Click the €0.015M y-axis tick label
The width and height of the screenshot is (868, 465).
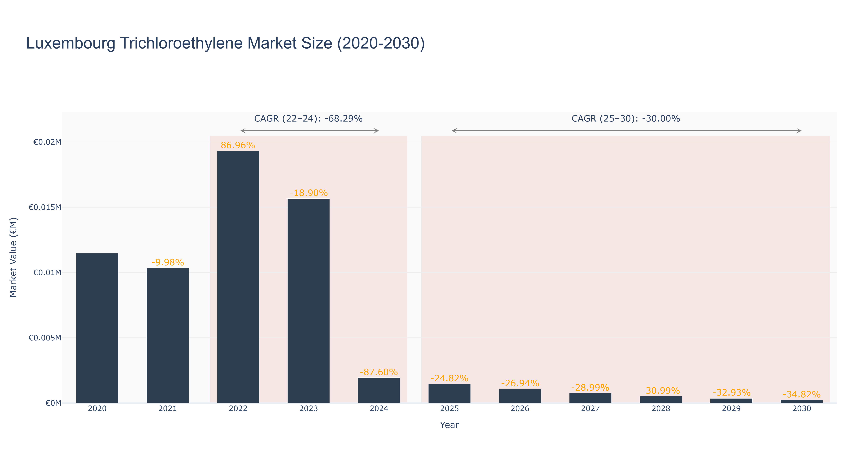click(x=45, y=207)
